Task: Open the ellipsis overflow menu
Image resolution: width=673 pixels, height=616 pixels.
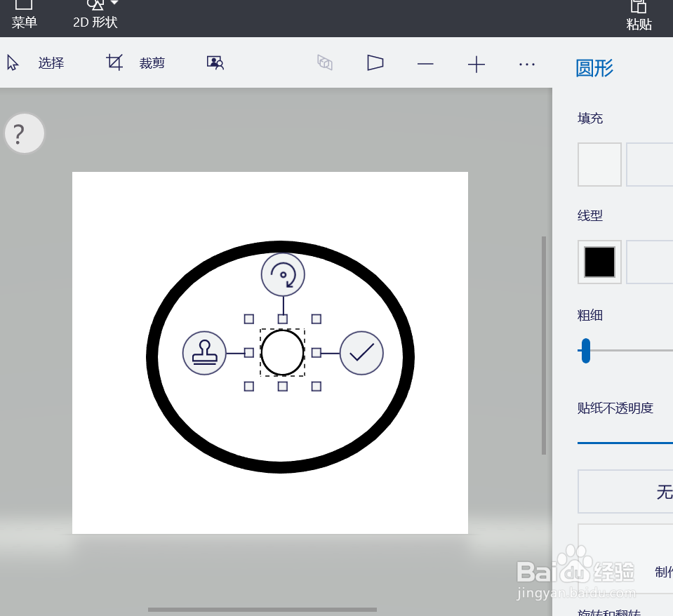Action: [527, 64]
